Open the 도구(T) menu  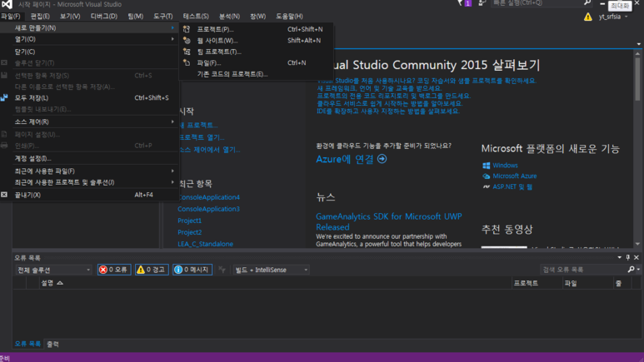click(x=163, y=16)
